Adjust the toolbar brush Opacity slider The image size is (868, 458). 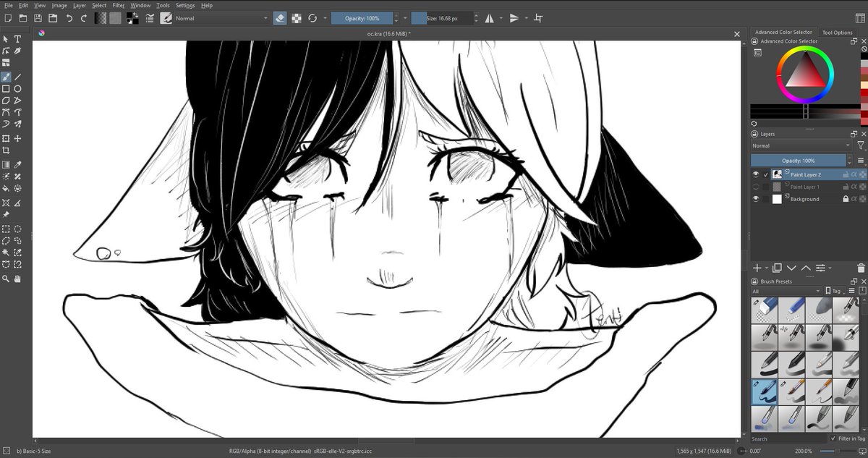[x=362, y=18]
